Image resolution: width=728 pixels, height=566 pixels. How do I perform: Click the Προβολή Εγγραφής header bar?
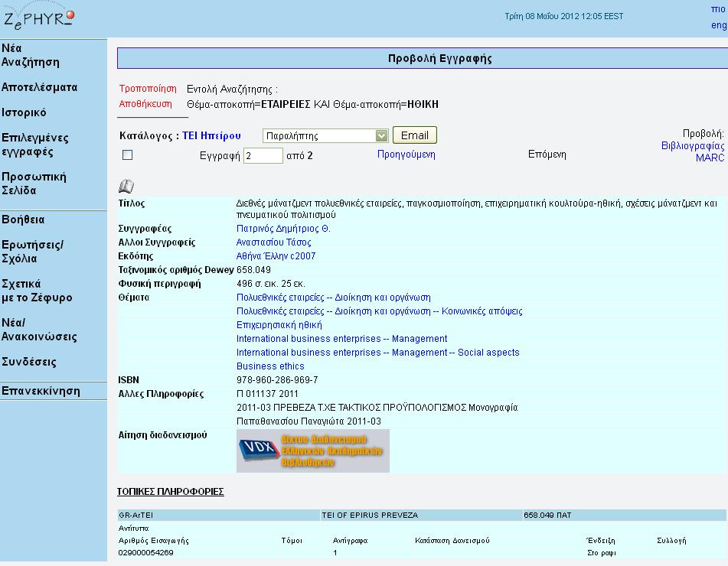[423, 58]
